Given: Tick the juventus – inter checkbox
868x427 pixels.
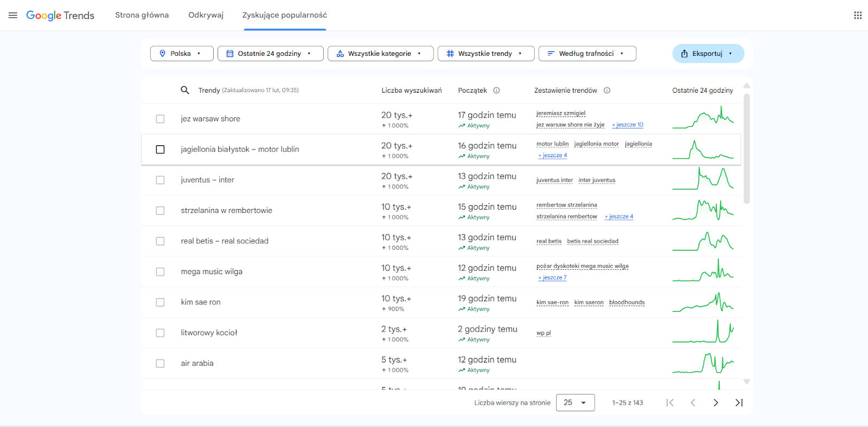Looking at the screenshot, I should tap(160, 180).
